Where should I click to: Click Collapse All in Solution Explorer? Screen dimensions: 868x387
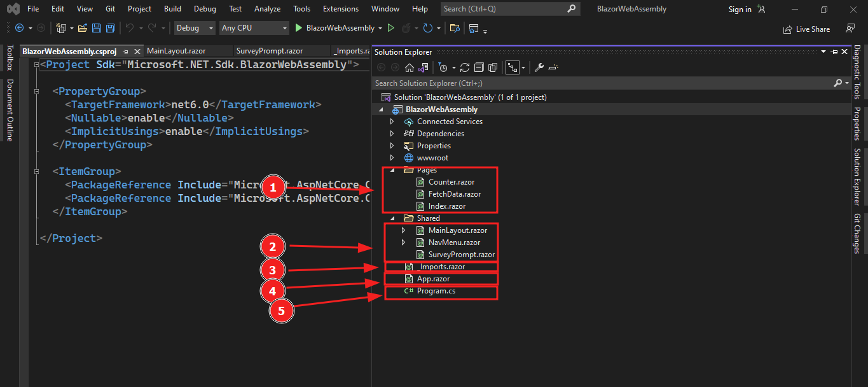[x=479, y=67]
